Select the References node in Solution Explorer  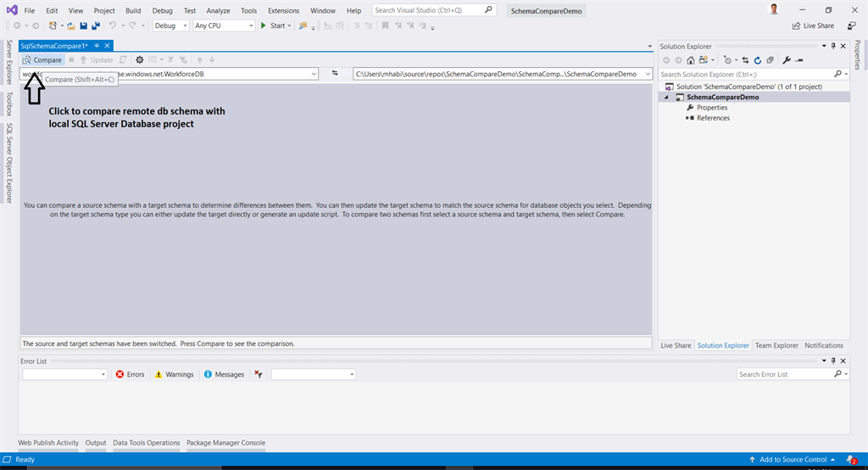[713, 118]
